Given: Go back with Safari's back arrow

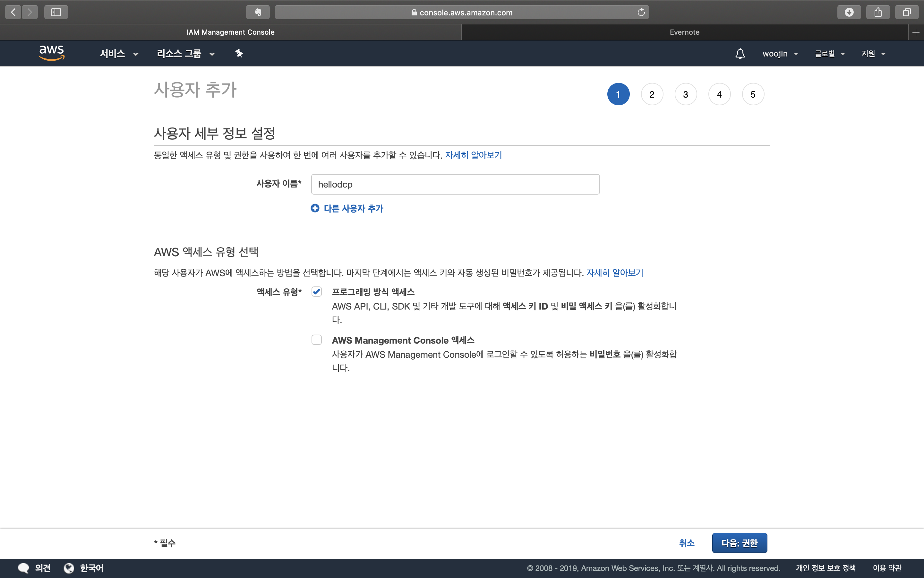Looking at the screenshot, I should 13,12.
